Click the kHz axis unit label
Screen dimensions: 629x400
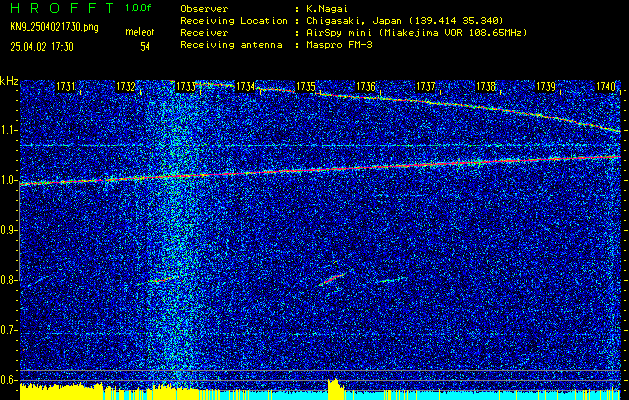(x=9, y=81)
